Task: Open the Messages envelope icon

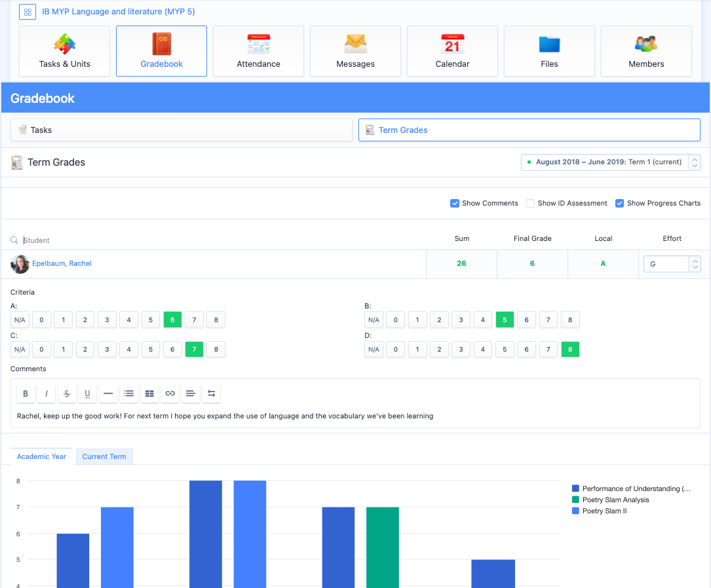Action: [x=355, y=45]
